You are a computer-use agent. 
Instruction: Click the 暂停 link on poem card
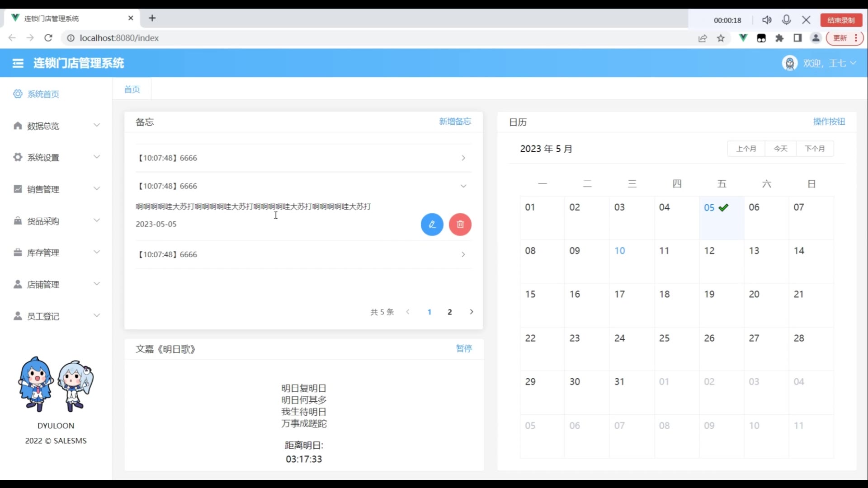(464, 348)
